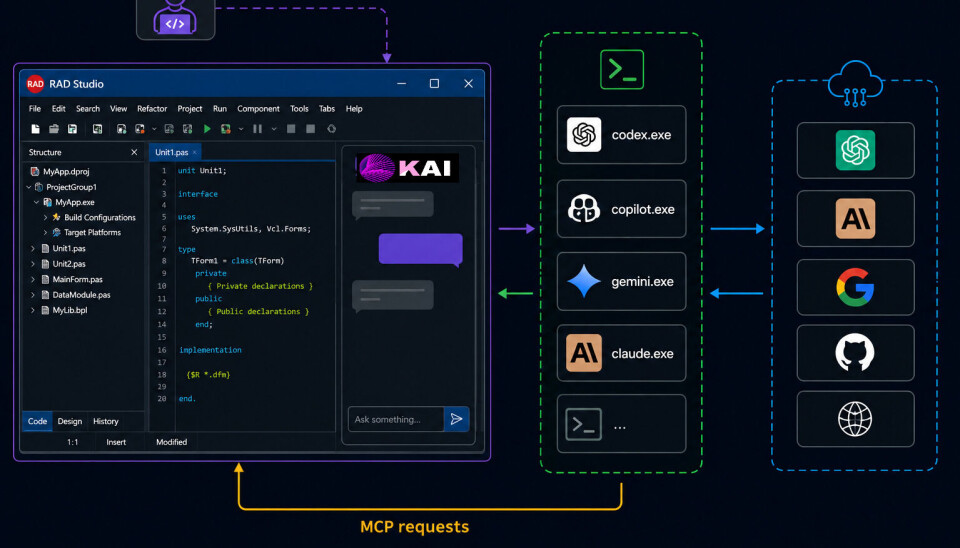Click the Ask something input field
The height and width of the screenshot is (548, 960).
pyautogui.click(x=396, y=419)
